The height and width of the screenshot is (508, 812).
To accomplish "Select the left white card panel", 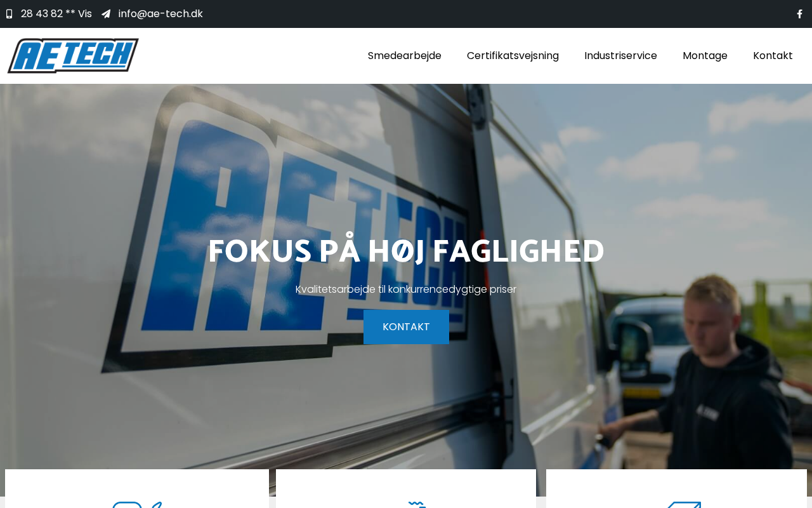I will pyautogui.click(x=137, y=489).
